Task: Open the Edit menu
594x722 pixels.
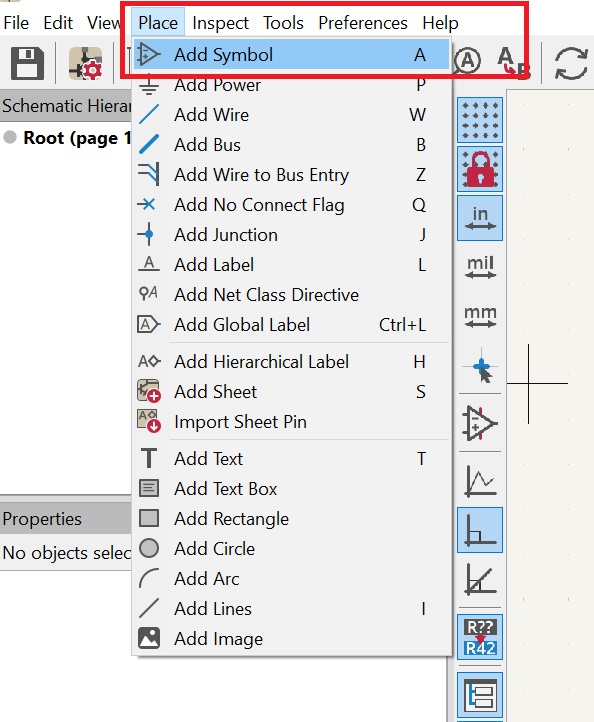Action: pos(58,23)
